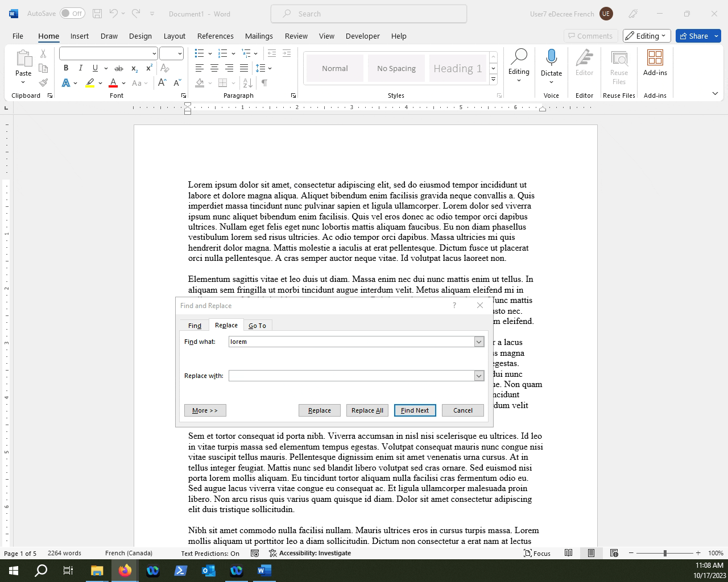
Task: Expand the Styles gallery
Action: [x=493, y=79]
